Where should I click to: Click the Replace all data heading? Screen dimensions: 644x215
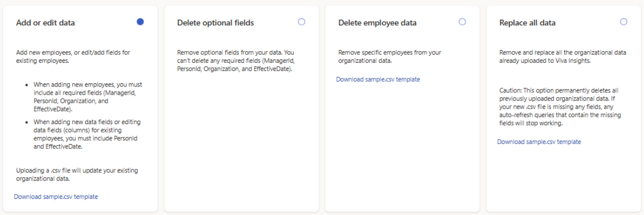[527, 23]
